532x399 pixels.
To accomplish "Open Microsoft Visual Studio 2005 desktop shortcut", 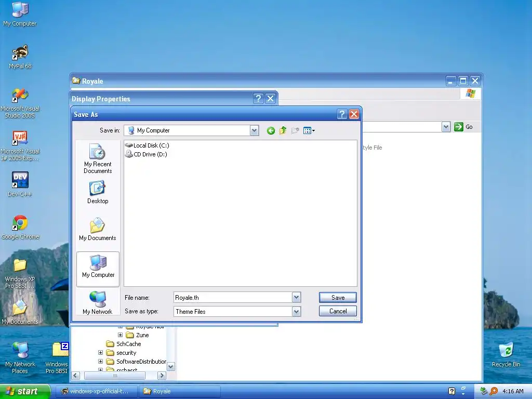I will click(20, 103).
